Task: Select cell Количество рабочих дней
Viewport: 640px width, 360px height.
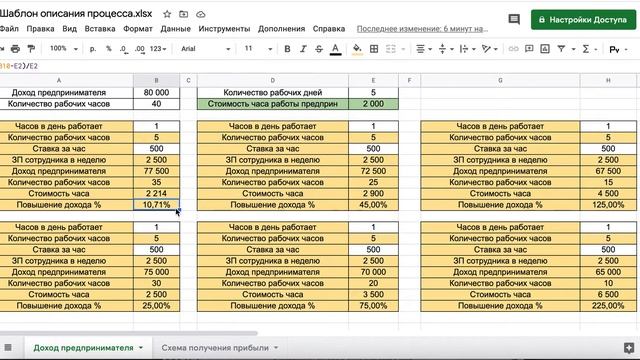Action: [273, 93]
